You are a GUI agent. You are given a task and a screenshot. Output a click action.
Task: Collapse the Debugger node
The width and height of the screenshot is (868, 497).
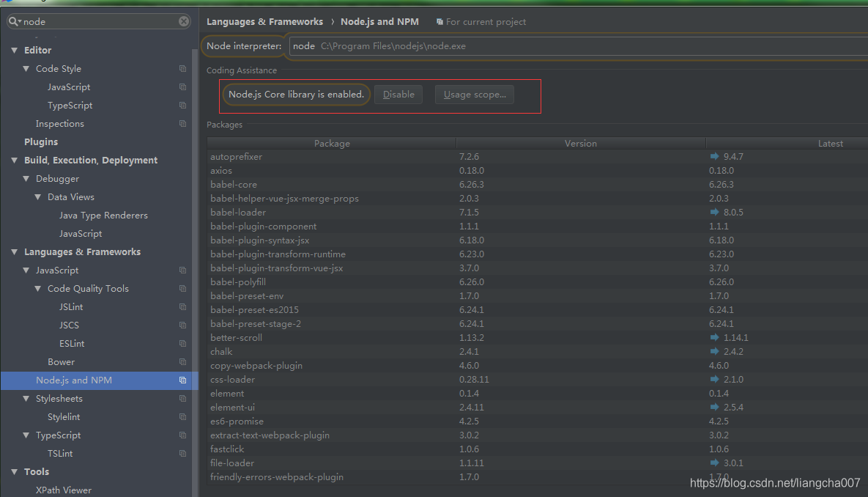click(26, 178)
